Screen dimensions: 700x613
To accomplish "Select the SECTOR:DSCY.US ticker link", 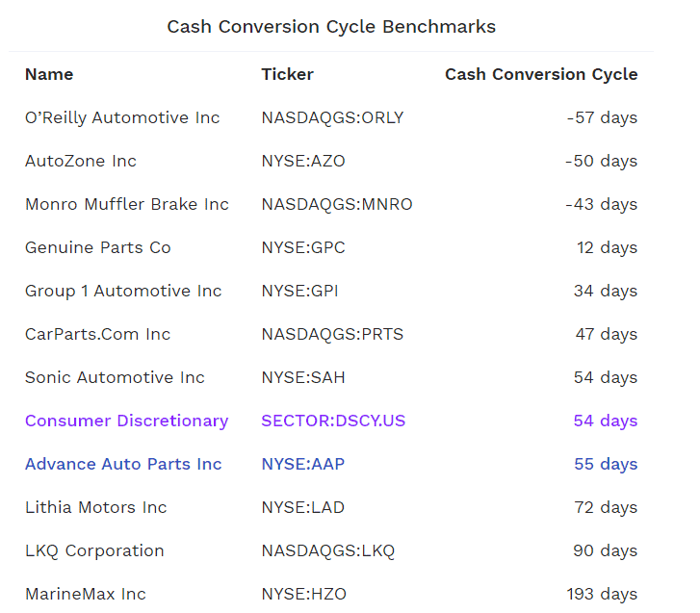I will tap(333, 421).
